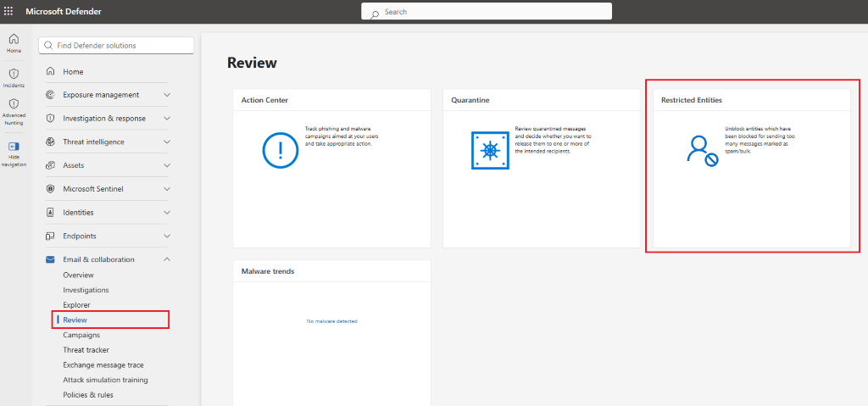
Task: Click the Exposure management label
Action: (101, 95)
